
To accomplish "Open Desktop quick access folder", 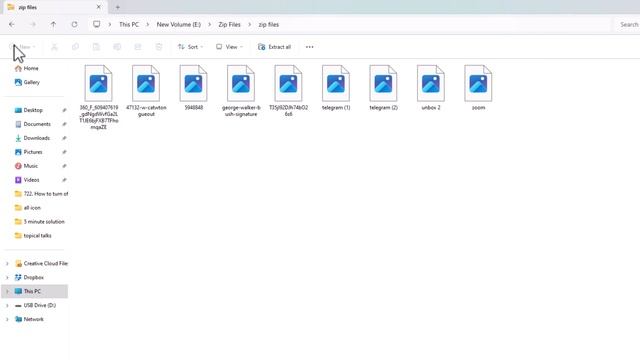I will pos(29,110).
